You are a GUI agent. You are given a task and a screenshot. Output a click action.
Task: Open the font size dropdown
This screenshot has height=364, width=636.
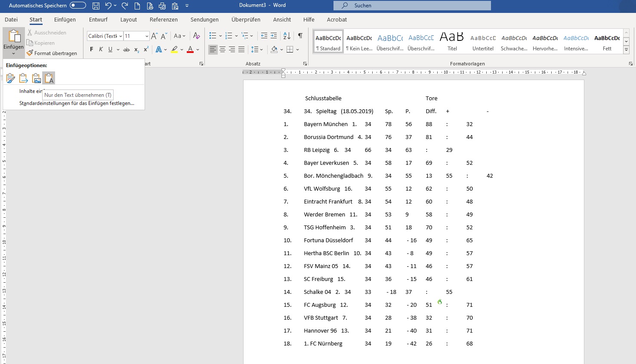pos(147,36)
